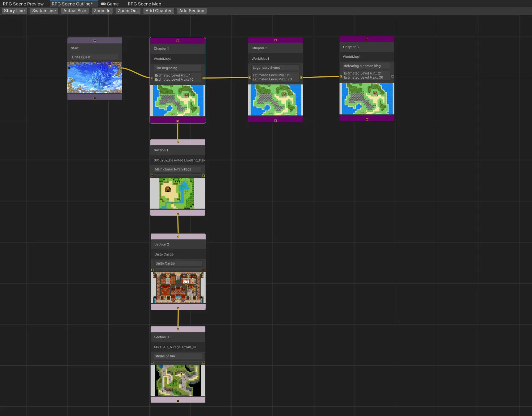Click Chapter 1 bottom connector port
The image size is (532, 416).
tap(177, 121)
